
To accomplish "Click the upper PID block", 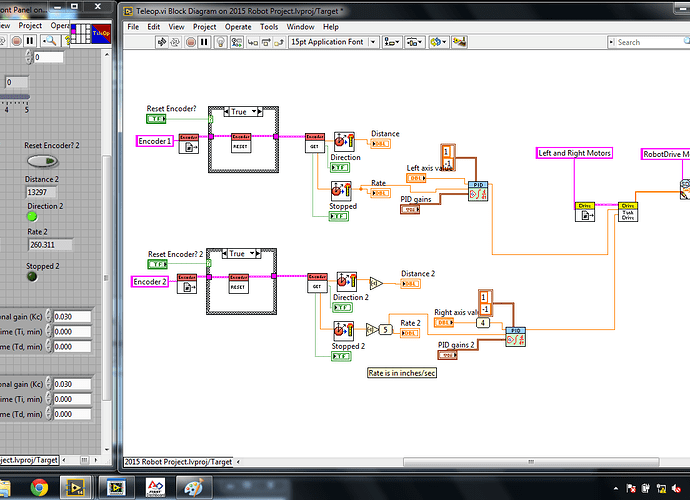I will point(478,191).
